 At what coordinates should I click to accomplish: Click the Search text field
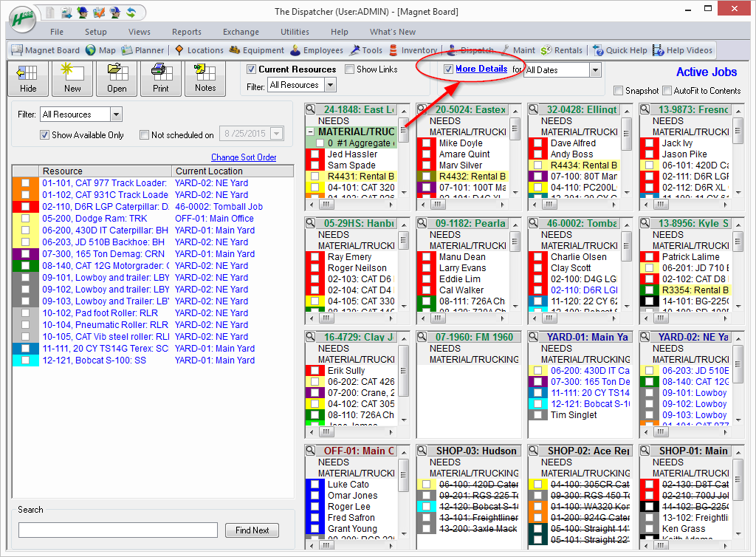pos(118,530)
